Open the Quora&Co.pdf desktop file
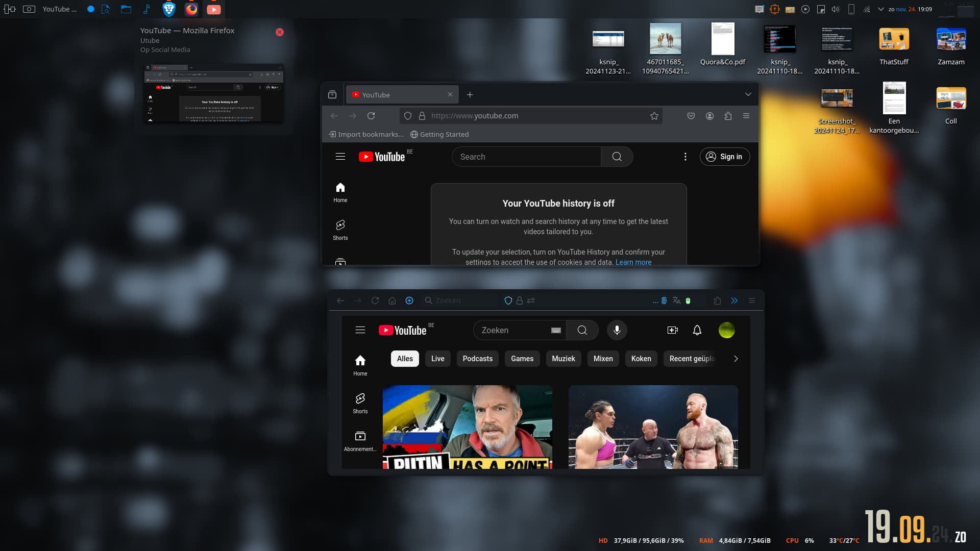 pos(723,45)
